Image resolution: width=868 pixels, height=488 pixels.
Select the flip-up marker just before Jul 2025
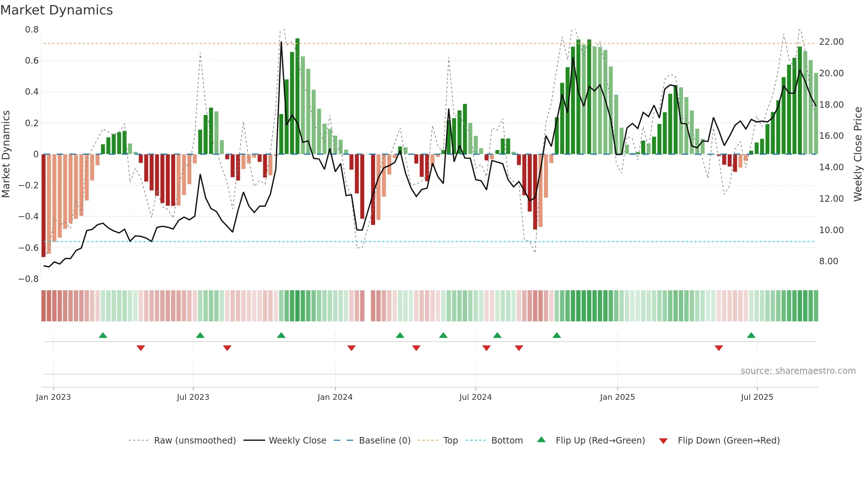(x=751, y=335)
